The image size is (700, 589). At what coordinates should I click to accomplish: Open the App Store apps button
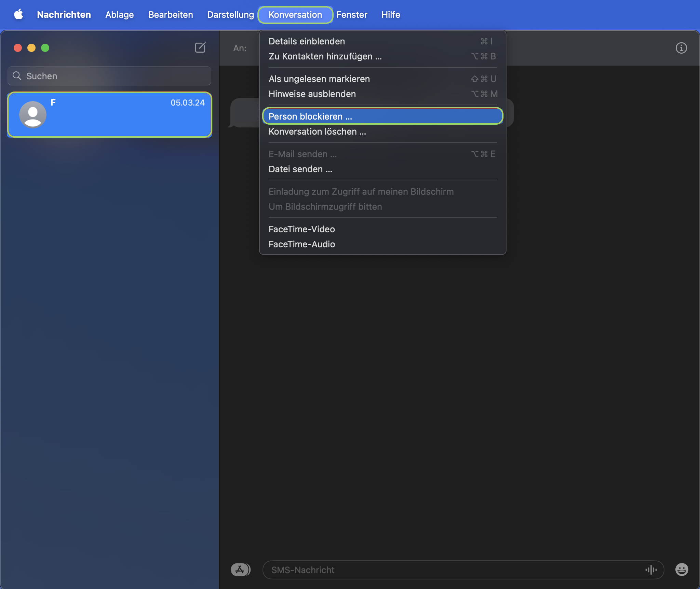tap(240, 570)
